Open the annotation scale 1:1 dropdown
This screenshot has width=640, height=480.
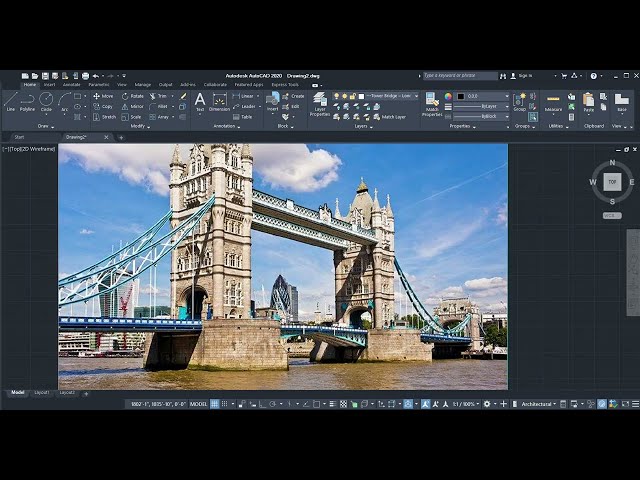pyautogui.click(x=466, y=404)
